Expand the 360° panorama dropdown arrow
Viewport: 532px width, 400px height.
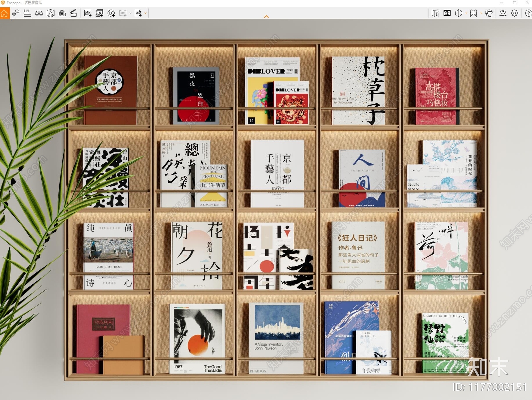click(x=130, y=14)
